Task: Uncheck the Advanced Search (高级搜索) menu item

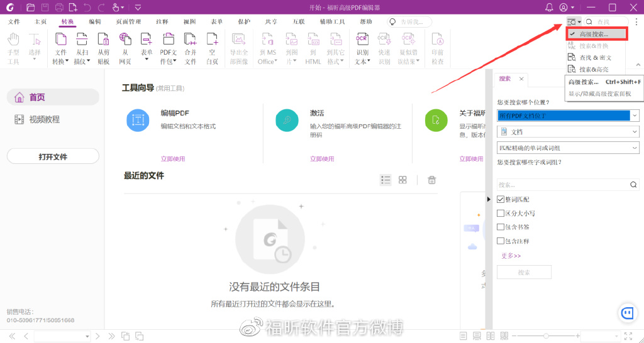Action: point(596,34)
